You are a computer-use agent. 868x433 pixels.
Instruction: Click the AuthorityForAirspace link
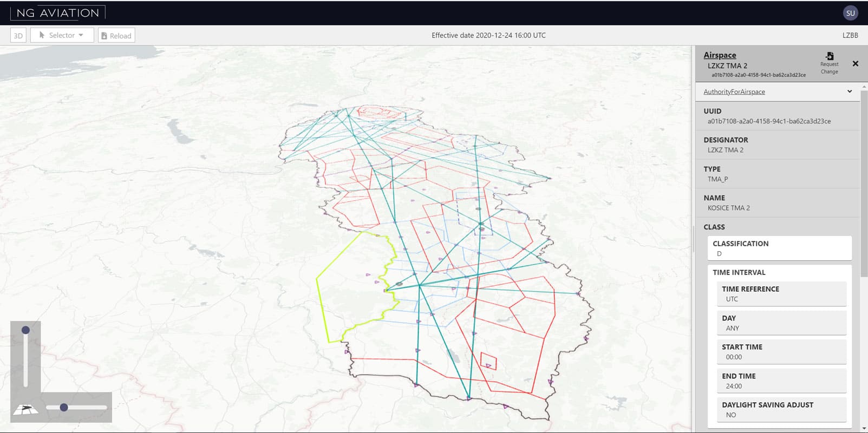734,92
